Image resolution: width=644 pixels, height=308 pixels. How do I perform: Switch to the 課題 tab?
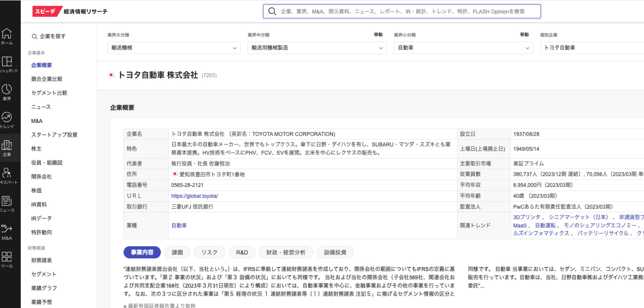tap(177, 252)
